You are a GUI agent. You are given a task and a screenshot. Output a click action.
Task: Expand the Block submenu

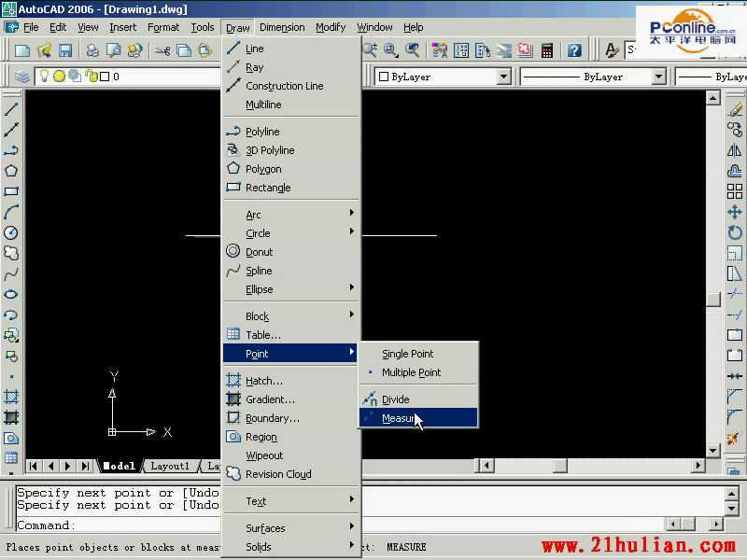290,316
